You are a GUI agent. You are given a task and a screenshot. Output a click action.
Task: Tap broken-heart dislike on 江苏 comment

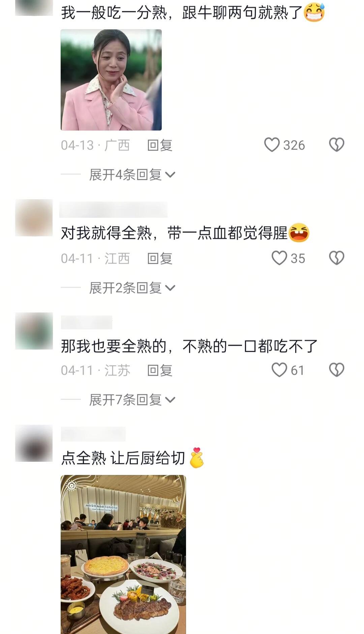336,370
